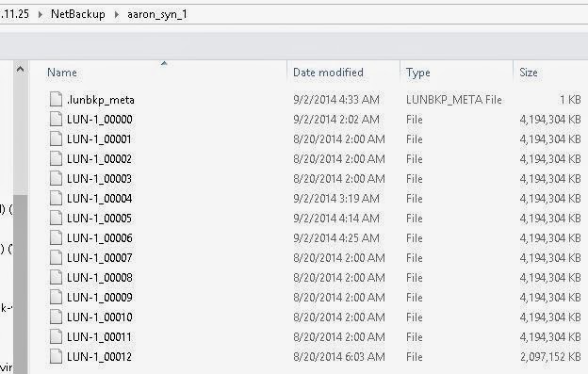
Task: Click the navigation pane scrollbar thumb
Action: 20,285
